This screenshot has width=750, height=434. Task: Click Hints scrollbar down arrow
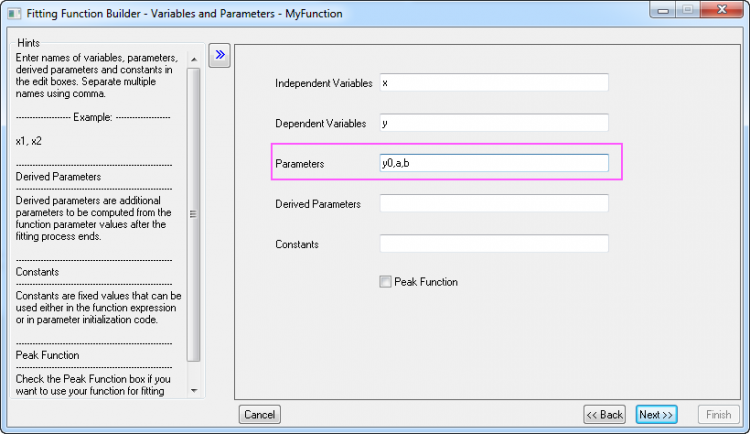point(194,390)
